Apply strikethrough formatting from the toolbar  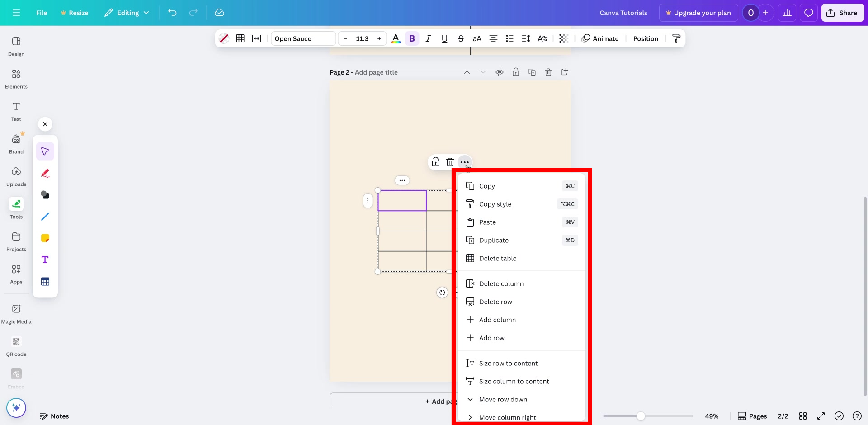[461, 38]
